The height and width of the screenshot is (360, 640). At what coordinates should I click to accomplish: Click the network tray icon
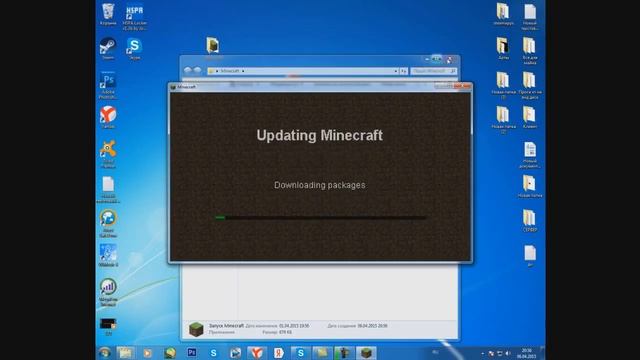pos(500,353)
